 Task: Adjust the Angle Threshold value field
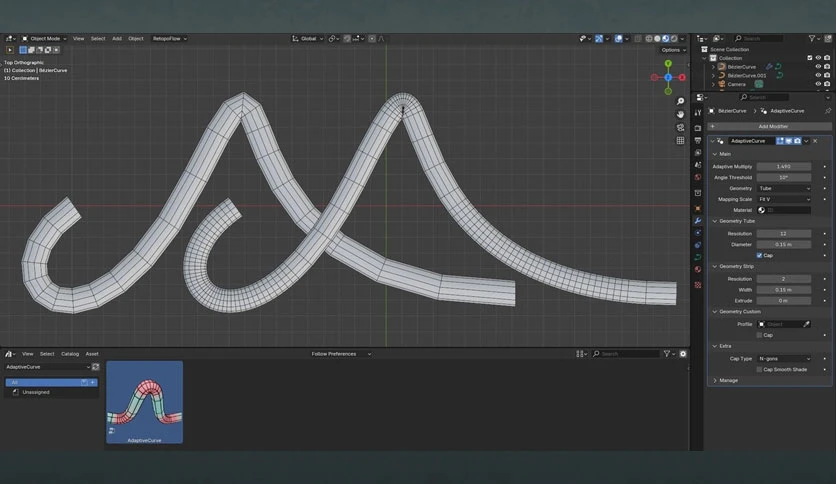tap(784, 178)
